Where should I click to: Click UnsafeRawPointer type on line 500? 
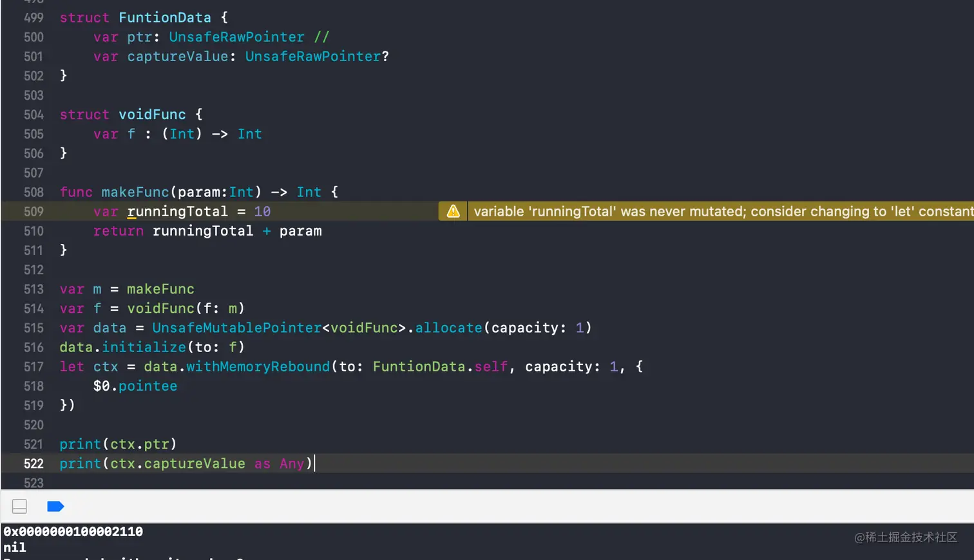point(237,37)
